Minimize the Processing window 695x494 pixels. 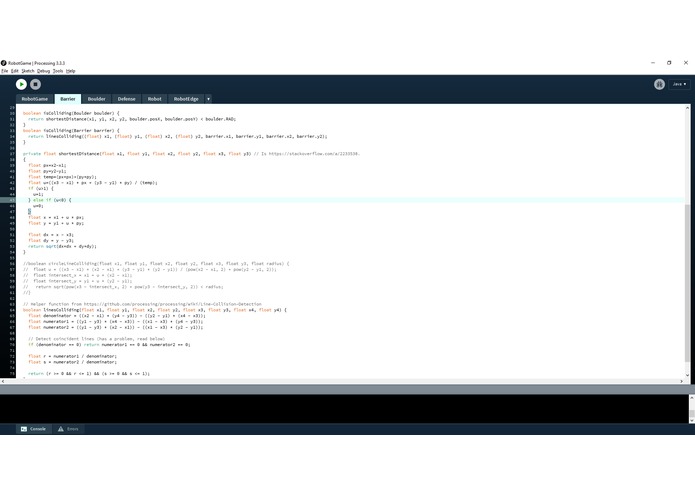pyautogui.click(x=653, y=63)
